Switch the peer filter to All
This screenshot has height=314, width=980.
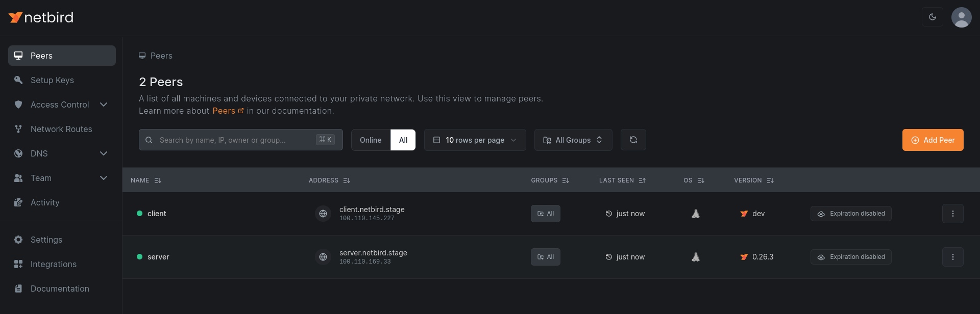pyautogui.click(x=403, y=140)
